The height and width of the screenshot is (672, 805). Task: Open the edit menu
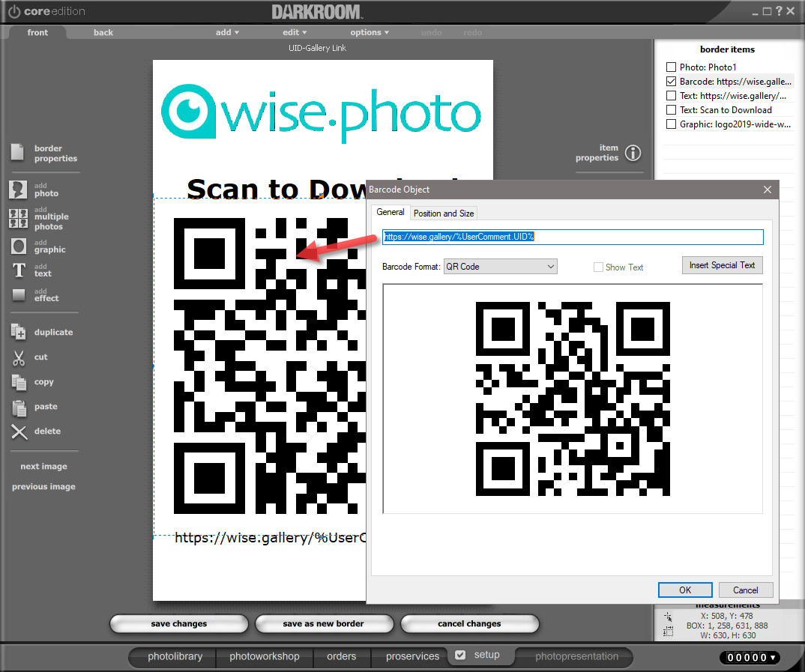point(295,32)
